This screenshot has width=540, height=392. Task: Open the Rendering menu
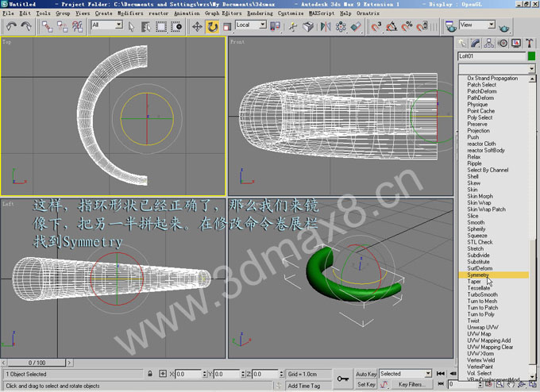(260, 13)
